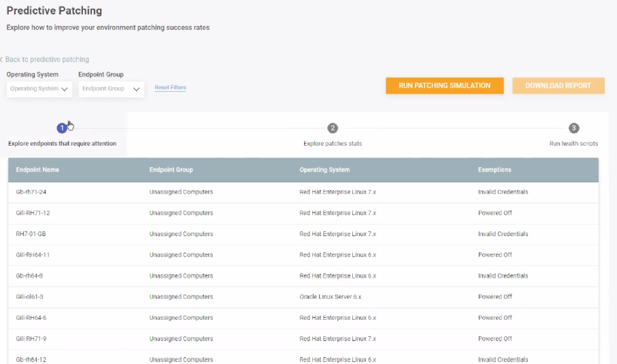
Task: Click the Endpoint Group column header
Action: click(x=171, y=170)
